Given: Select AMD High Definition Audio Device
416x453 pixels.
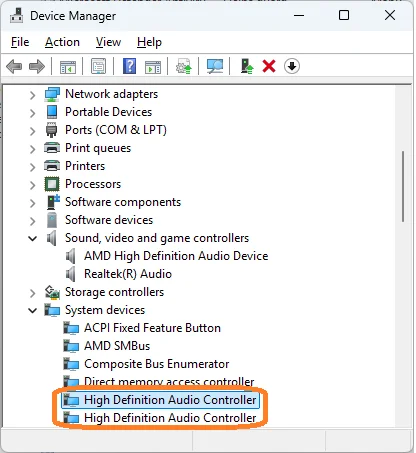Looking at the screenshot, I should tap(176, 256).
